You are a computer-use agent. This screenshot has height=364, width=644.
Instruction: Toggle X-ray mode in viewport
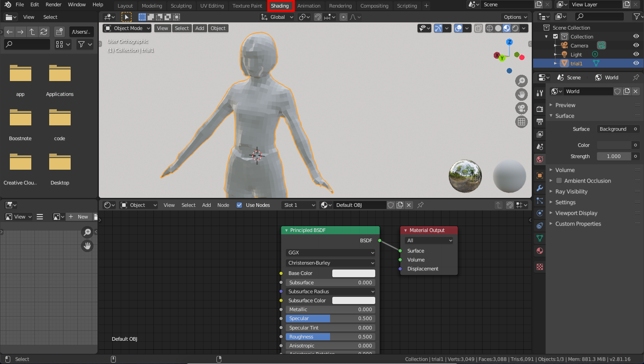point(479,28)
